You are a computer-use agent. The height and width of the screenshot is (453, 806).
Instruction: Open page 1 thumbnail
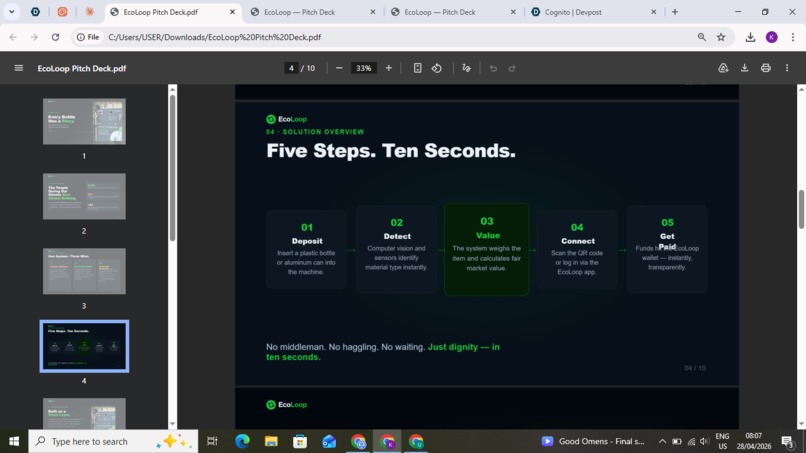84,121
